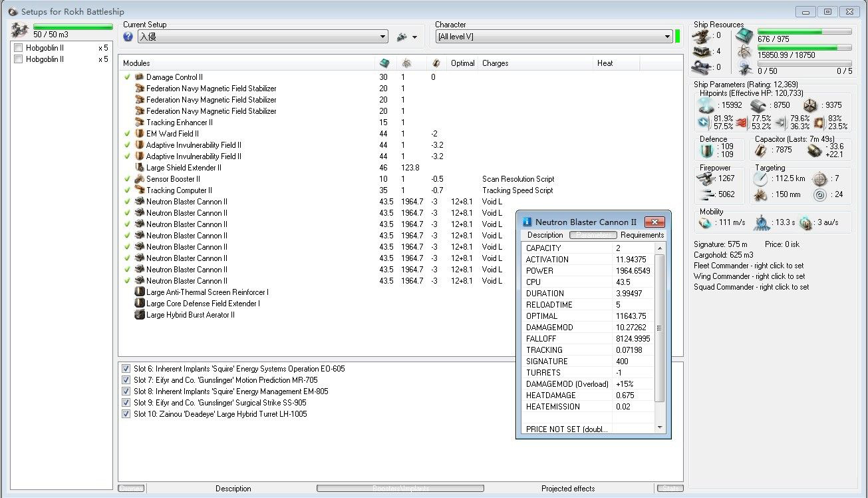The height and width of the screenshot is (498, 868).
Task: Click the Large Shield Extender II module icon
Action: (x=139, y=168)
